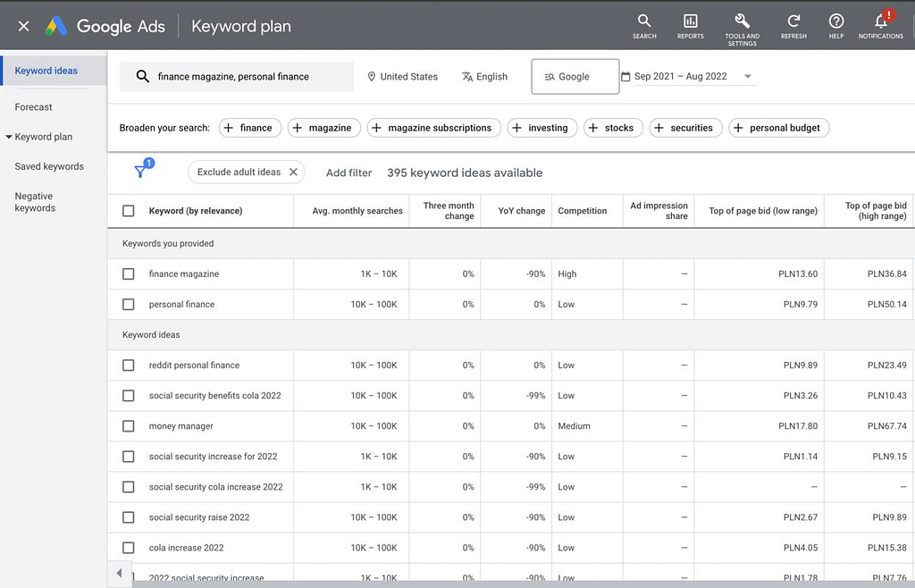Sort by Keyword (by relevance) column
The width and height of the screenshot is (915, 588).
click(196, 211)
